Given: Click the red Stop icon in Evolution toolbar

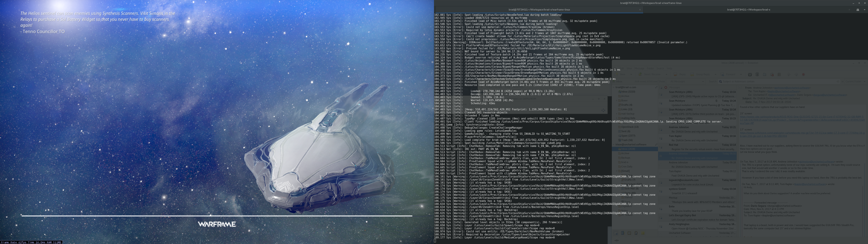Looking at the screenshot, I should [x=803, y=75].
